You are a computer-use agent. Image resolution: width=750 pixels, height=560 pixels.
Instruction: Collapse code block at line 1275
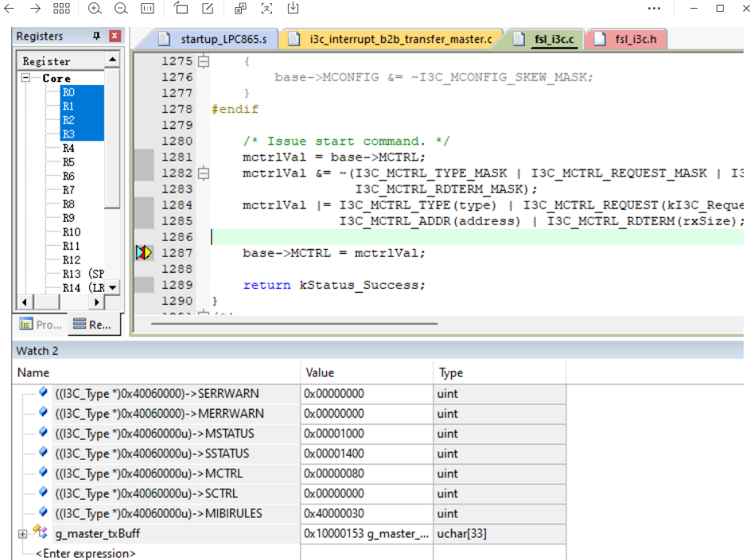tap(204, 61)
